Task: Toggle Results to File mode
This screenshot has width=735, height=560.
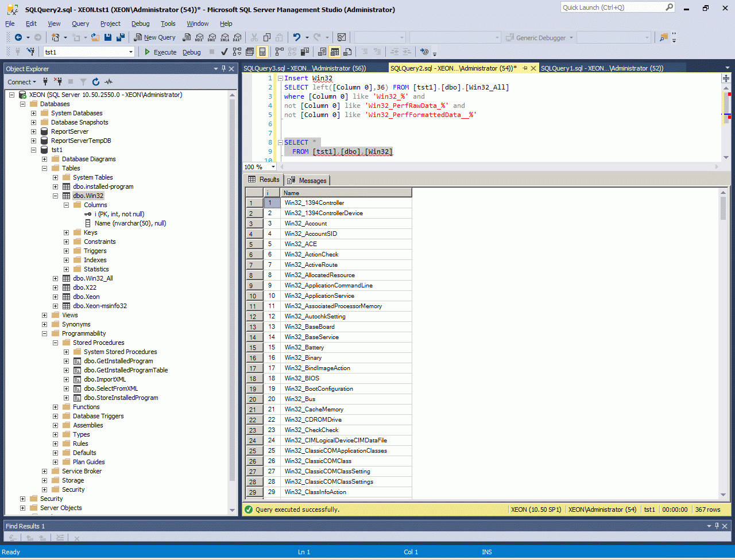Action: (347, 52)
